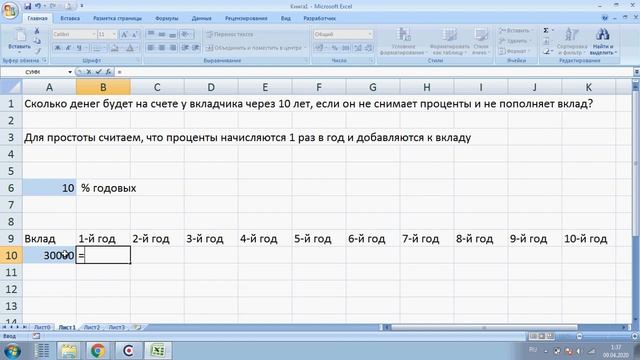
Task: Open the Windows Start menu
Action: 12,351
